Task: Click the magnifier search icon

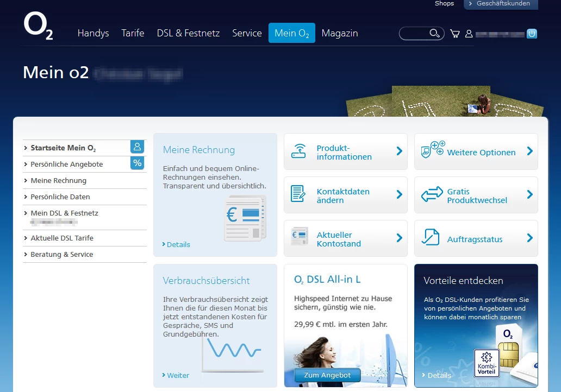Action: point(434,33)
